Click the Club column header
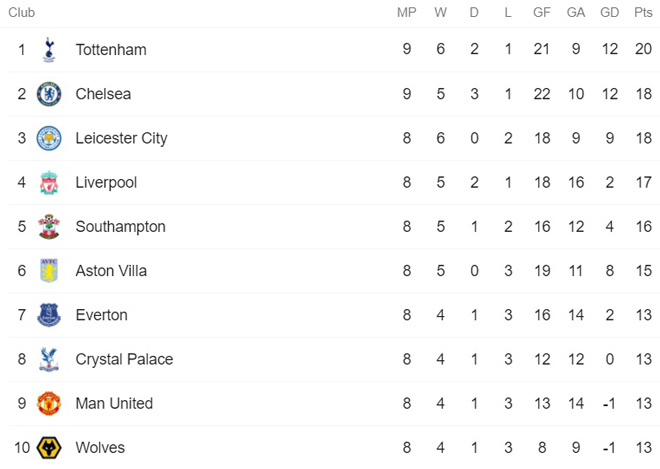This screenshot has width=660, height=469. tap(21, 12)
